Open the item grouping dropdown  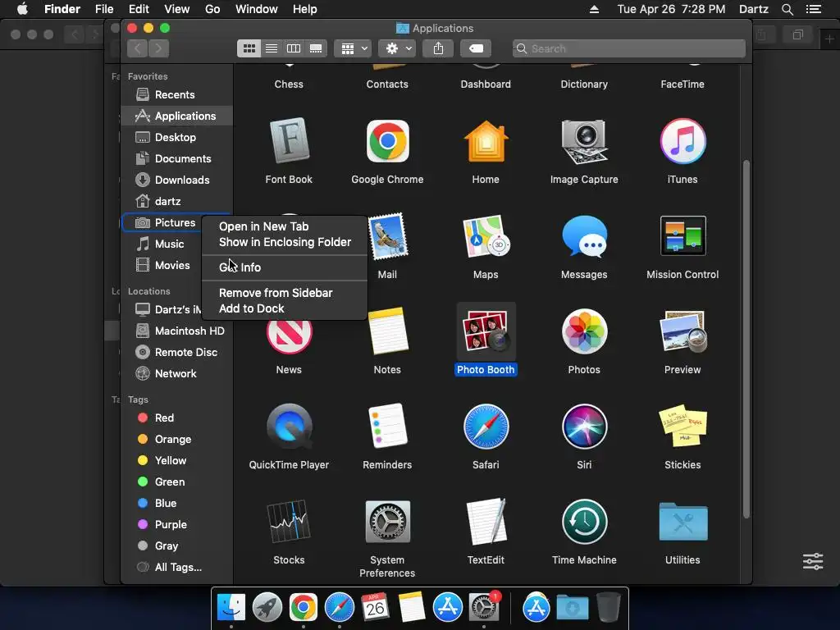(x=353, y=48)
